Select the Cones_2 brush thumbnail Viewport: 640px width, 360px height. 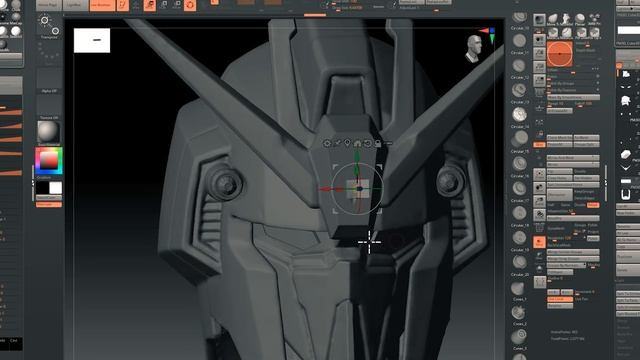(519, 313)
